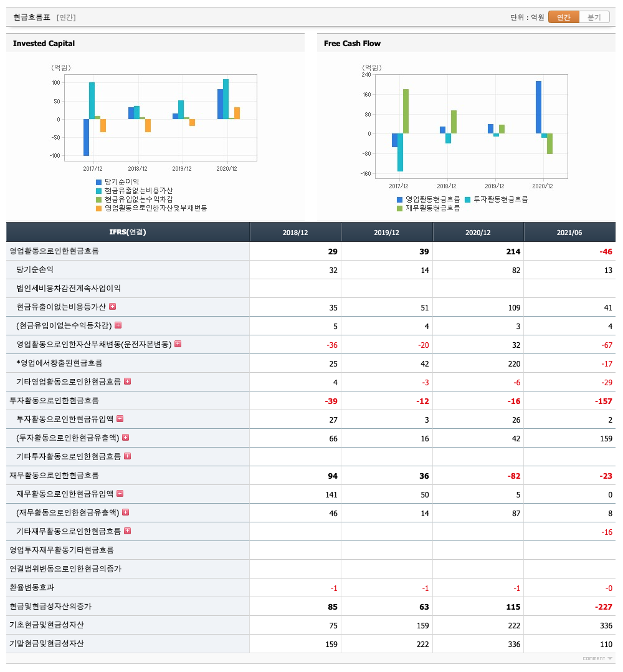The image size is (623, 672).
Task: Expand 기타투자활동으로인한현금흐름 plus icon
Action: click(x=128, y=456)
